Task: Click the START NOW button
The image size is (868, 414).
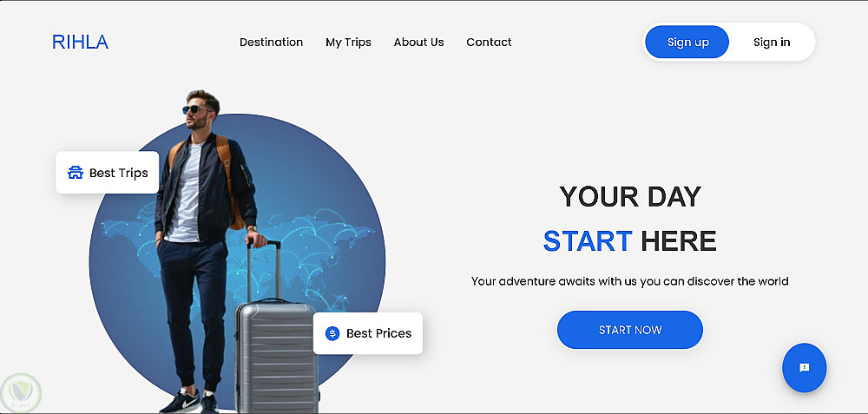Action: coord(630,330)
